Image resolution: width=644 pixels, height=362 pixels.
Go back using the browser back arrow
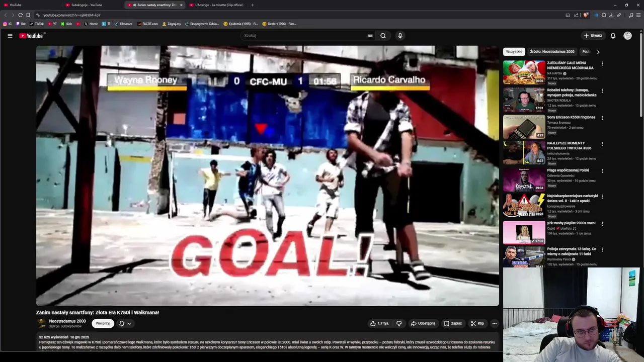pyautogui.click(x=6, y=15)
